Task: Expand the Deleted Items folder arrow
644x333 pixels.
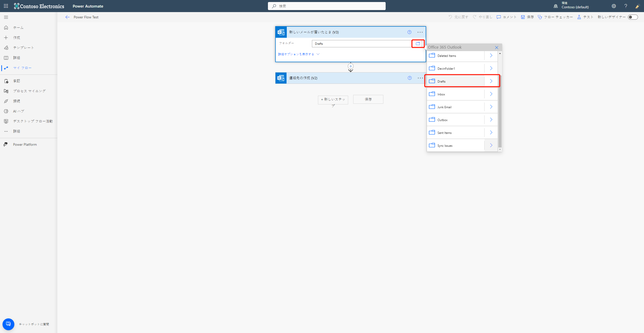Action: [491, 56]
